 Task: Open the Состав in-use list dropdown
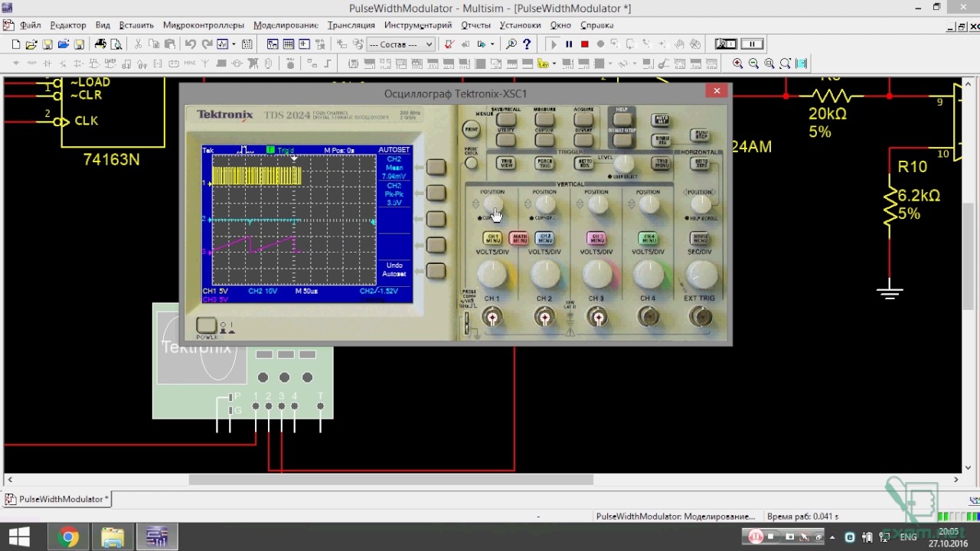click(401, 44)
